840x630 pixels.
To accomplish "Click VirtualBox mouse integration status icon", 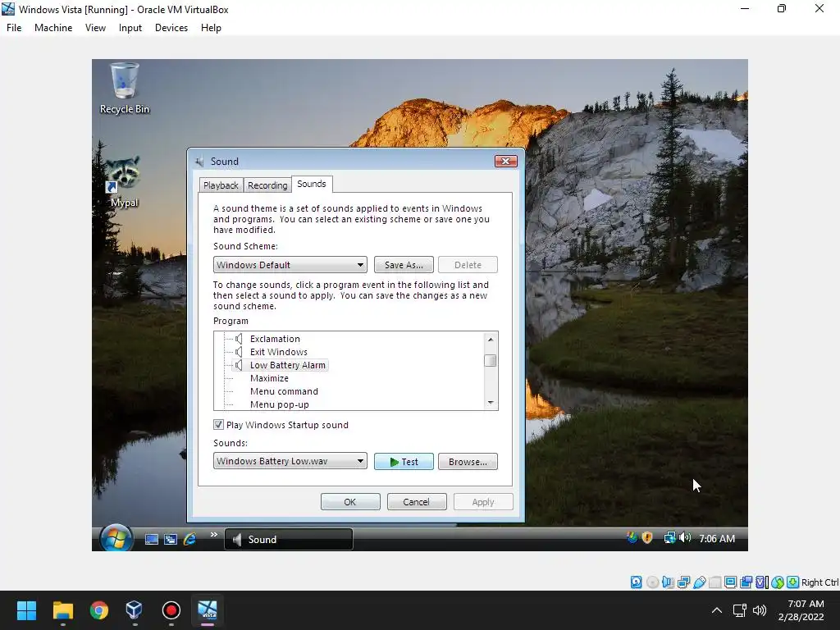I will pos(778,582).
